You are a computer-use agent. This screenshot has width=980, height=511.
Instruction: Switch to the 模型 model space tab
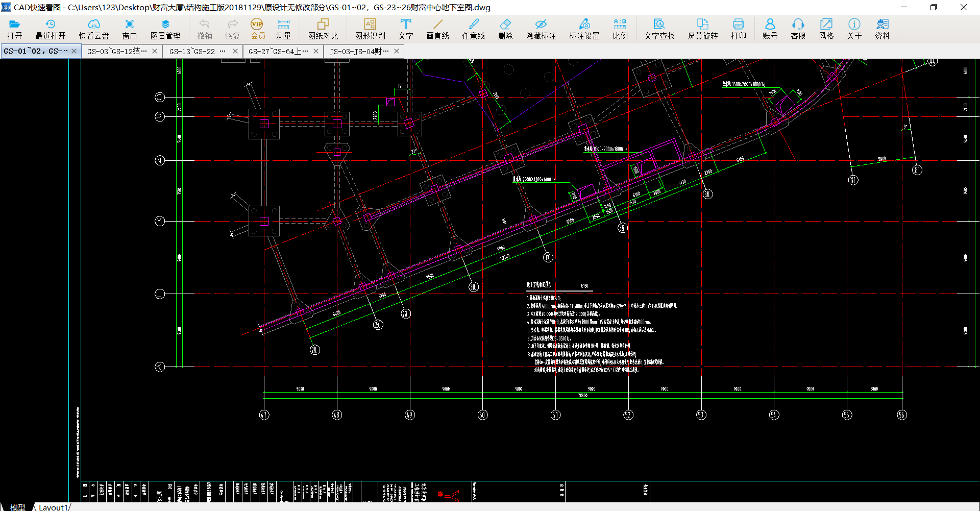(x=17, y=507)
